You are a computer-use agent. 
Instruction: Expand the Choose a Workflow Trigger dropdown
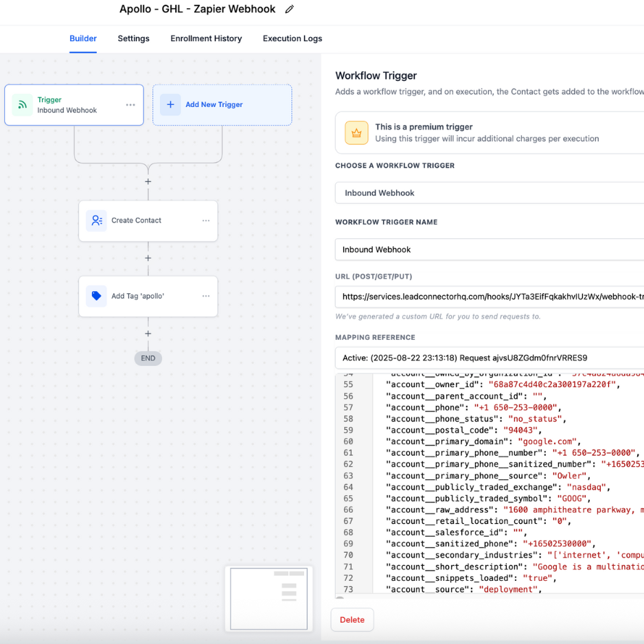[489, 193]
